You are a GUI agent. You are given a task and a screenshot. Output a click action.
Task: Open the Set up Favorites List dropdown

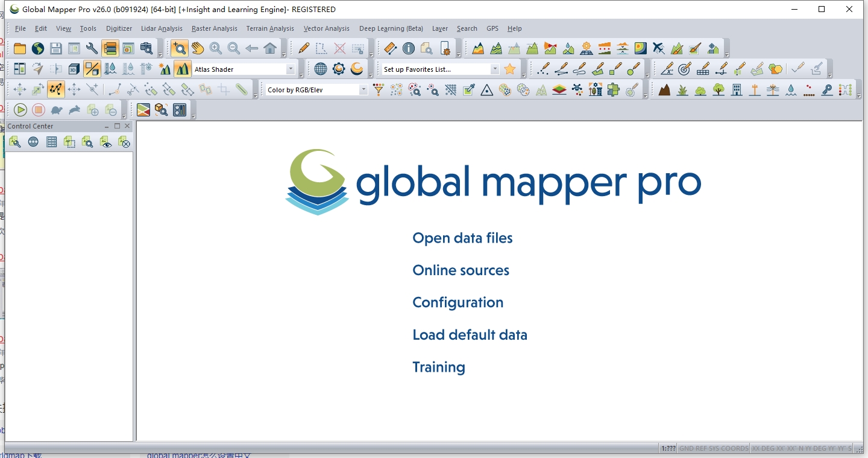pyautogui.click(x=494, y=68)
